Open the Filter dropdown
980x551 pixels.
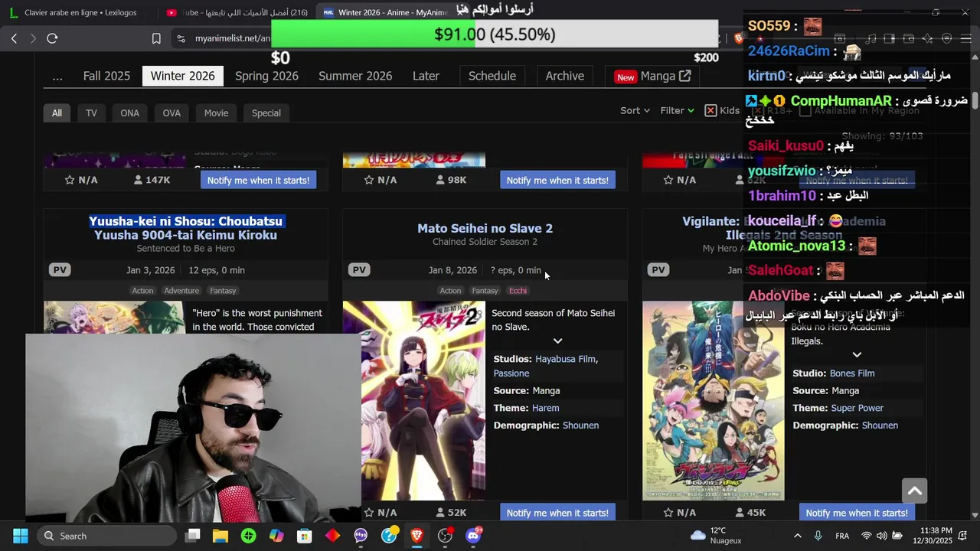coord(677,110)
